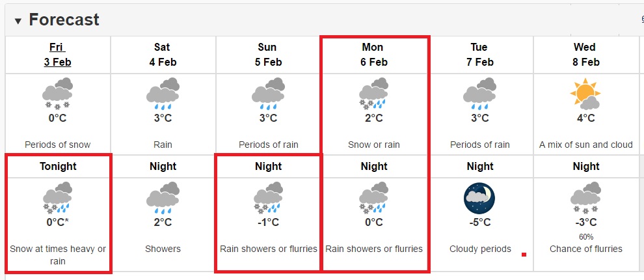The image size is (644, 280).
Task: Click the Sunday periods of rain icon
Action: tap(268, 94)
